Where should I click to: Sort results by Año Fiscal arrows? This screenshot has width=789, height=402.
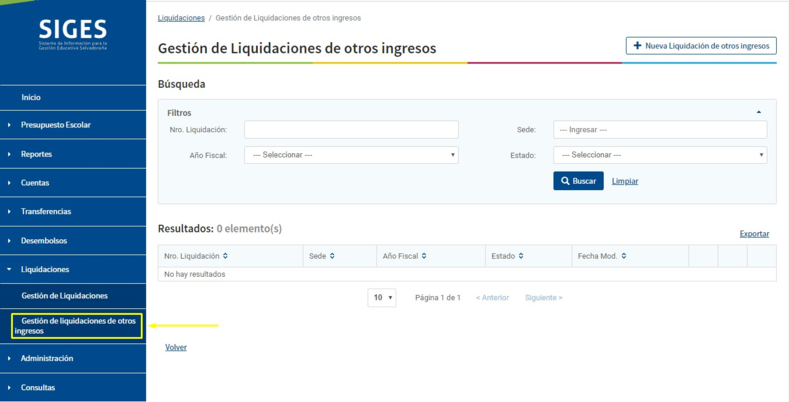point(424,256)
